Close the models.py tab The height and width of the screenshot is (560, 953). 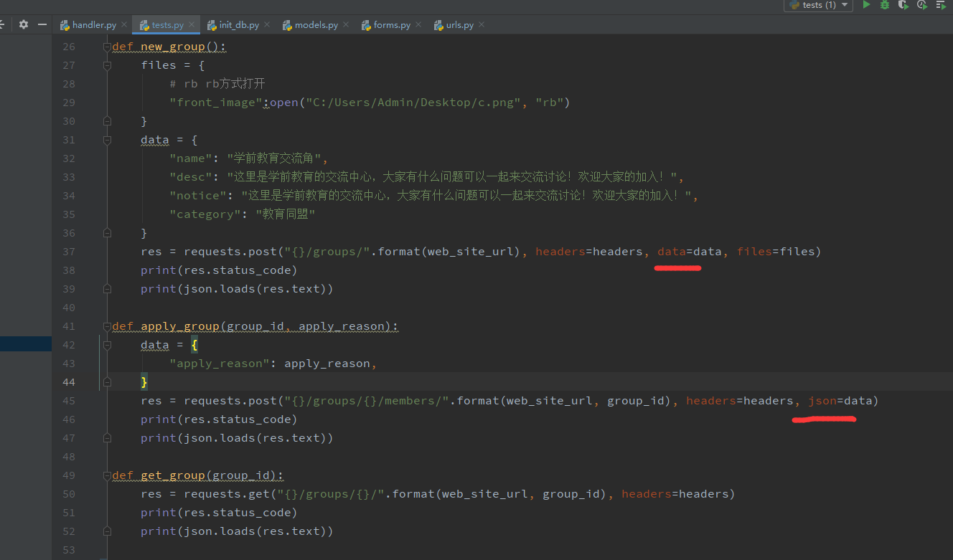(346, 24)
